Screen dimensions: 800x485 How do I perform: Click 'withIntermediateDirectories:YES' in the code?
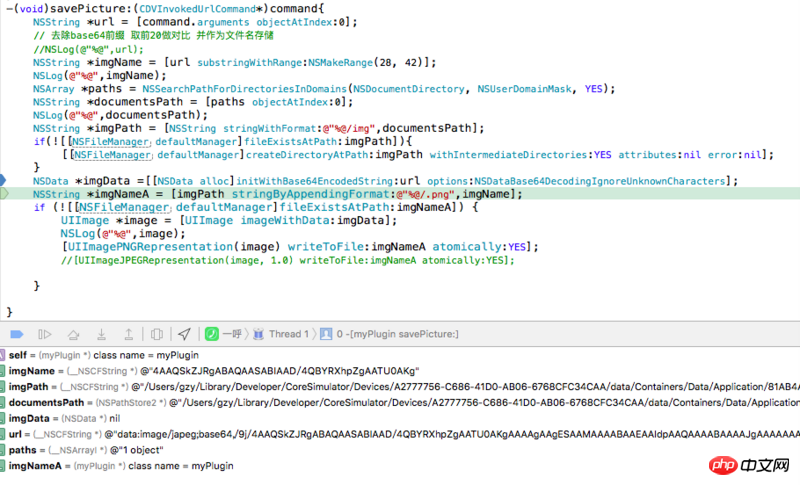(x=520, y=155)
